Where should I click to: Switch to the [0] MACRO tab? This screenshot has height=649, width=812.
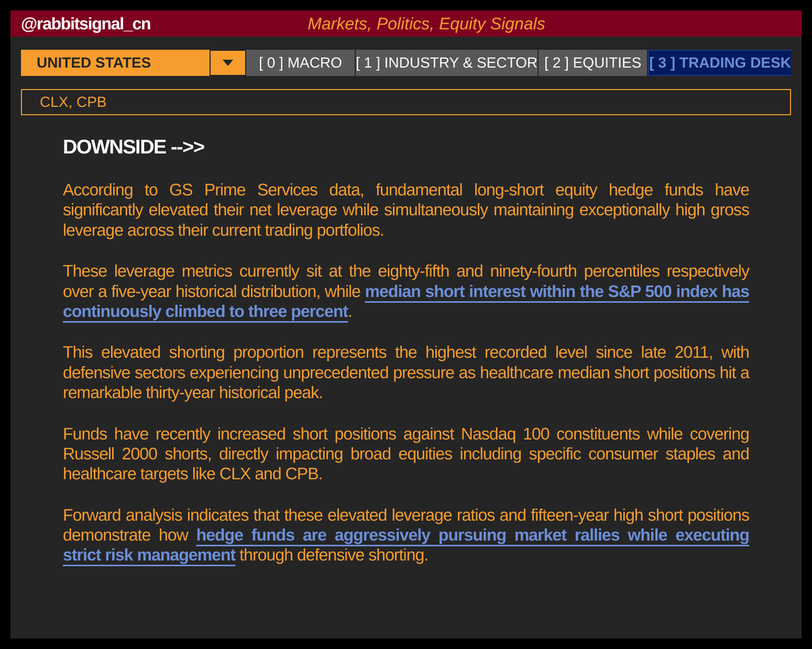coord(300,63)
